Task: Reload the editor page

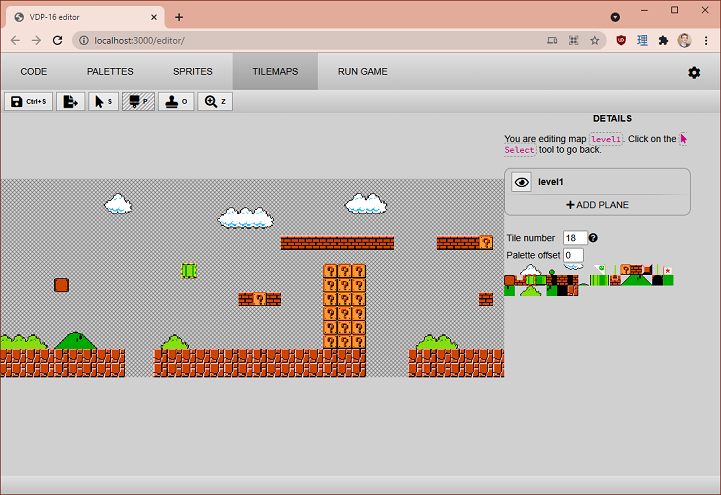Action: tap(57, 40)
